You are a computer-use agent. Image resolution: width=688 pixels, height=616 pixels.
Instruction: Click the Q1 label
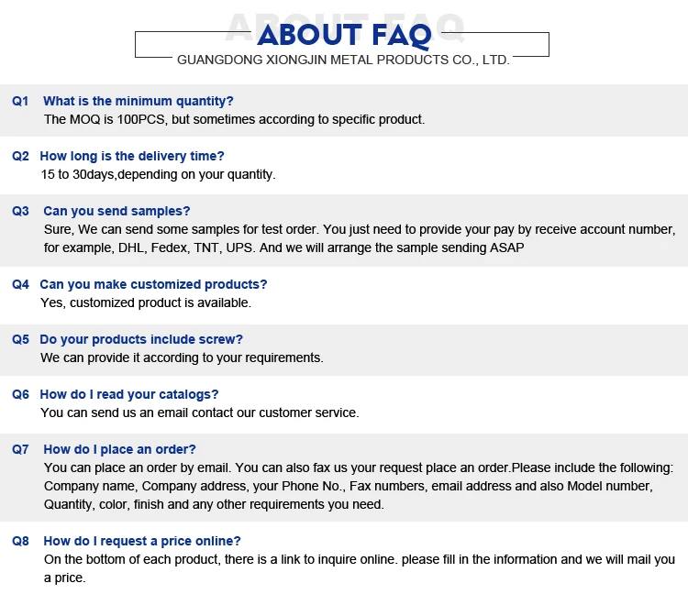coord(20,101)
